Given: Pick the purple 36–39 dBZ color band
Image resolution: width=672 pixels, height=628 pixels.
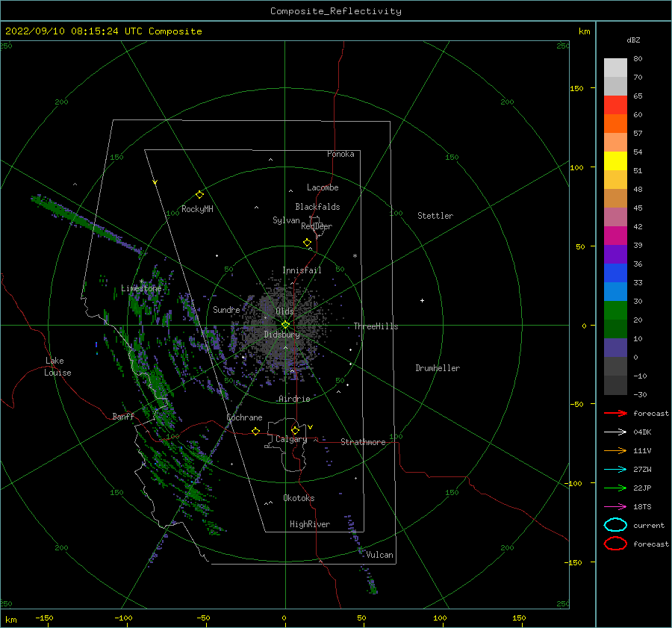Looking at the screenshot, I should 615,255.
